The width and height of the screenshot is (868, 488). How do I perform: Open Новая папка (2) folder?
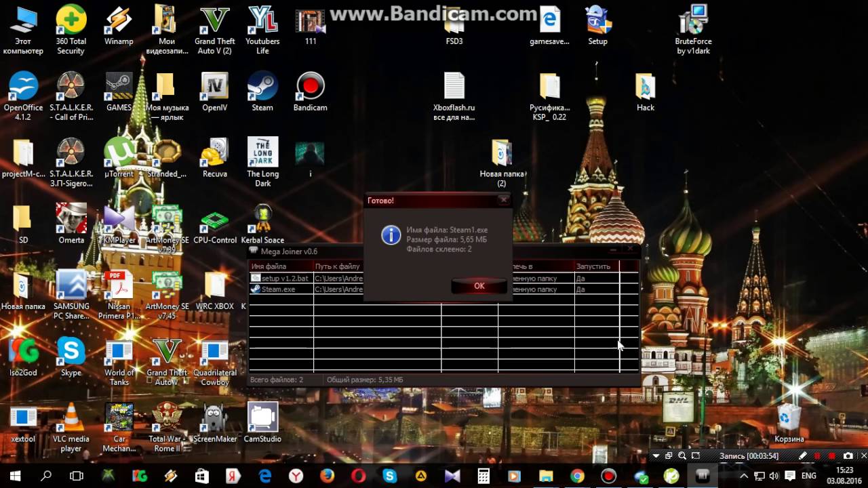(x=502, y=163)
